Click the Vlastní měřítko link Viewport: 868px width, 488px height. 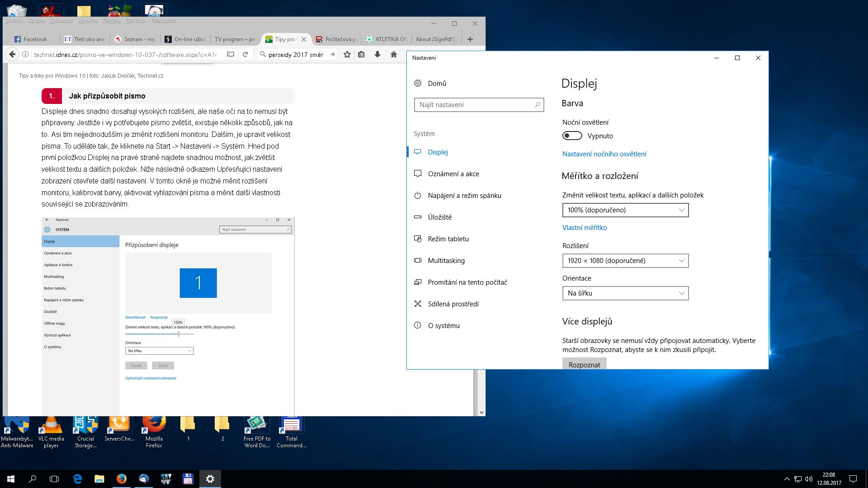(x=585, y=228)
